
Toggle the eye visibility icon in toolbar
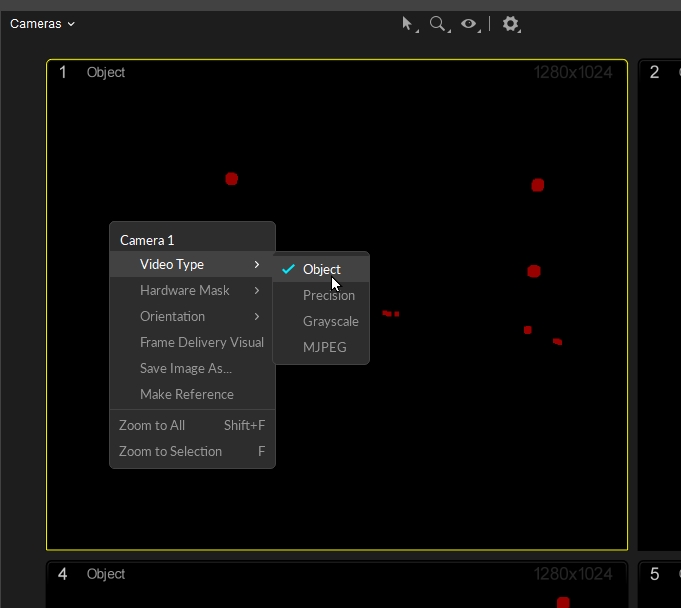coord(468,24)
